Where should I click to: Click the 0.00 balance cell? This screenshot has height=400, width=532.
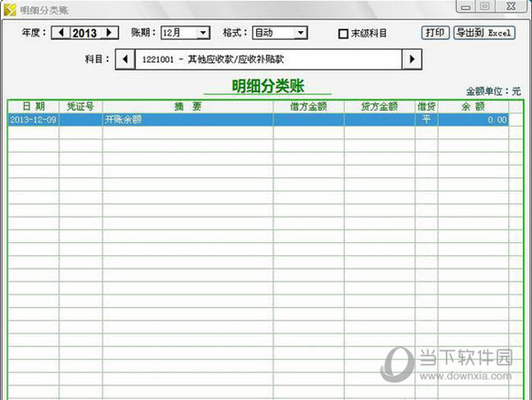tap(473, 120)
